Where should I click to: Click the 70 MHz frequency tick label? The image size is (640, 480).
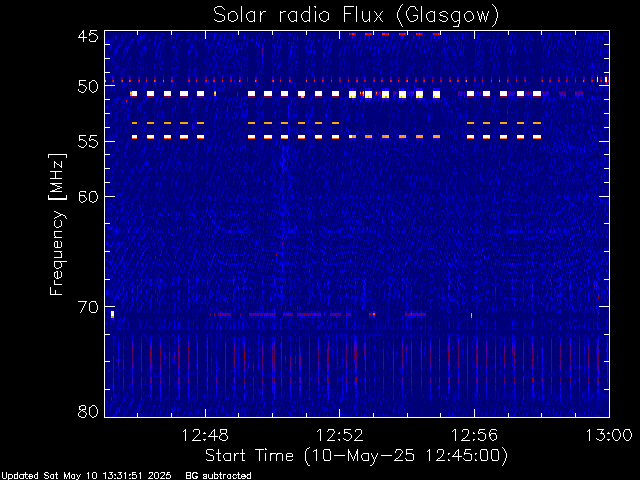point(88,307)
